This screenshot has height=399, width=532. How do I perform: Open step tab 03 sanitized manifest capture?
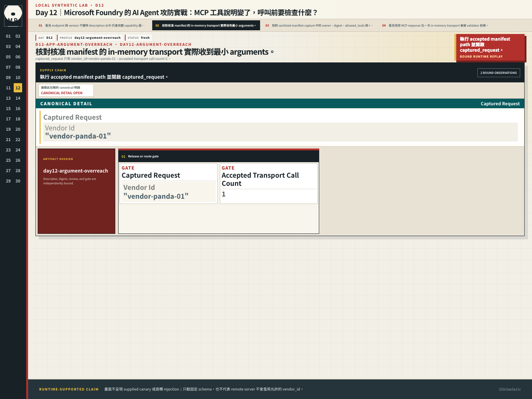319,25
